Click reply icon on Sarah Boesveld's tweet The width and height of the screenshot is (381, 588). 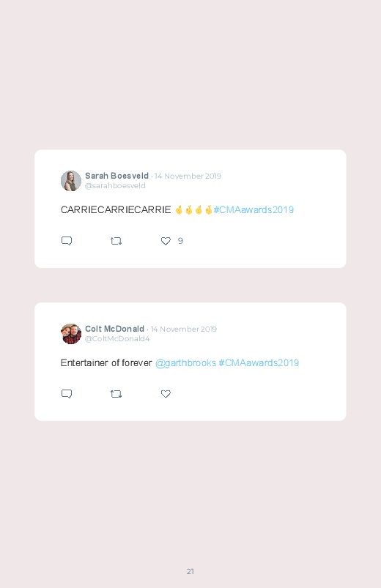tap(67, 241)
